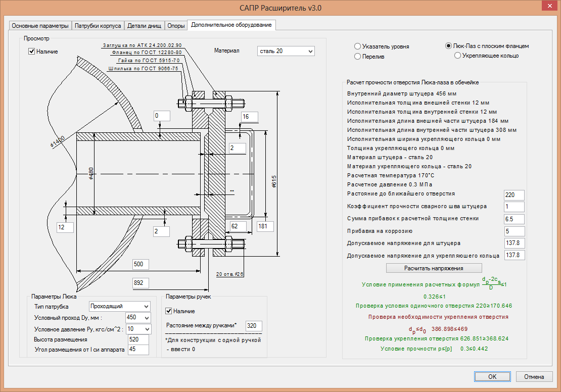Open the Материал dropdown showing сталь 20

[x=310, y=51]
